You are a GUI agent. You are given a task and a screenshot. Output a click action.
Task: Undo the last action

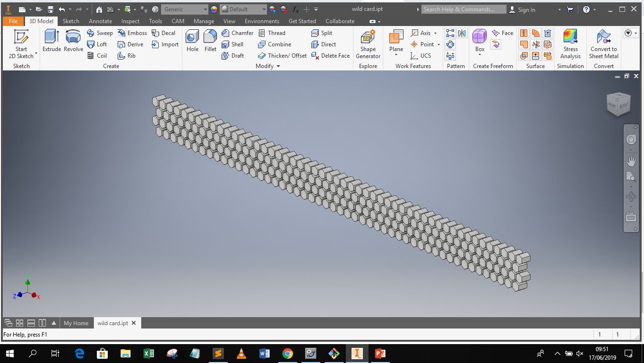click(x=61, y=9)
